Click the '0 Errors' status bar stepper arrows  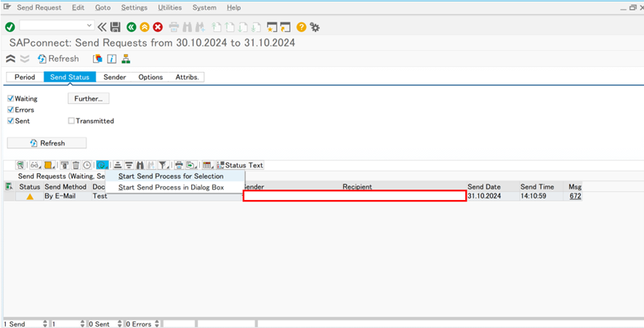(156, 324)
